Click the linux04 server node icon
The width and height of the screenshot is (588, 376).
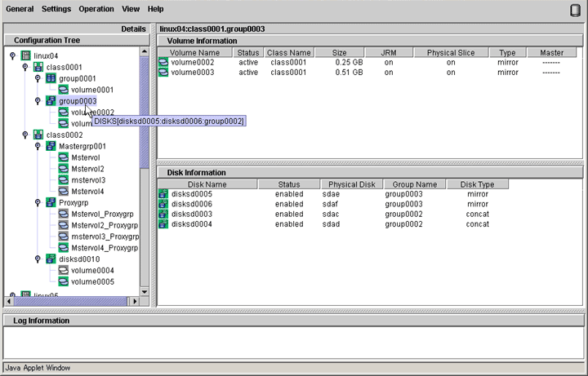25,55
